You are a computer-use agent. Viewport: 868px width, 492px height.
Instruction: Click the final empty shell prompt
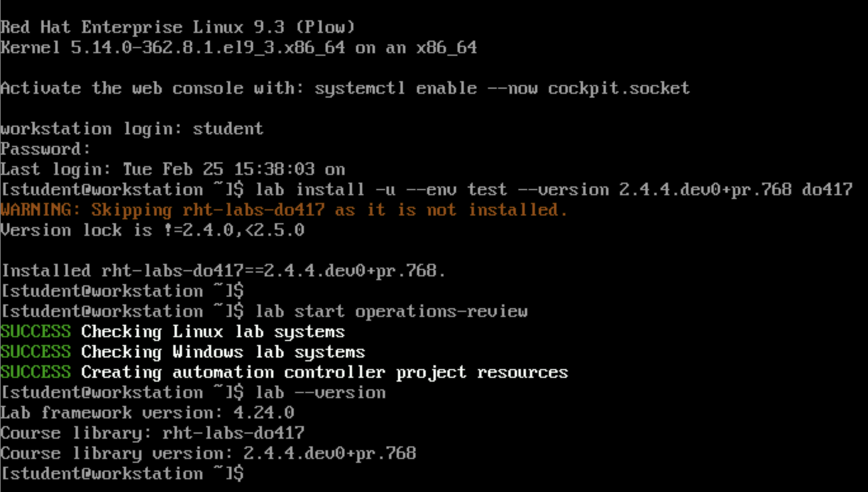coord(122,474)
